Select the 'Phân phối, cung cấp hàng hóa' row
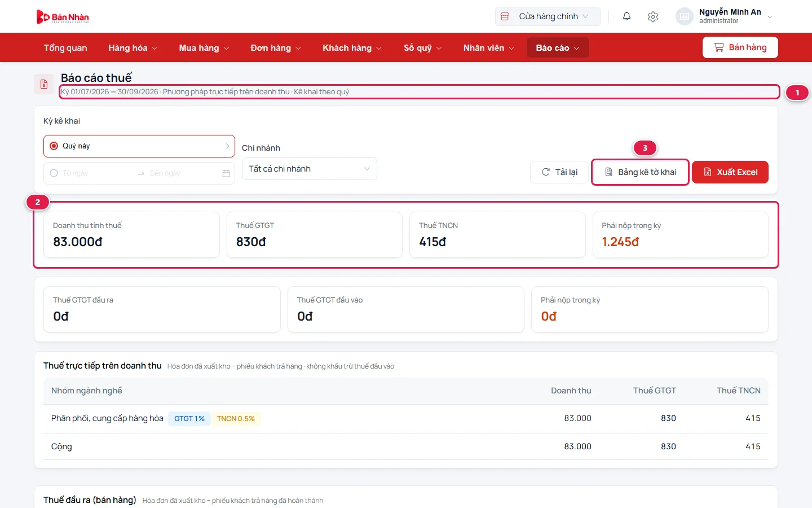 (x=406, y=419)
